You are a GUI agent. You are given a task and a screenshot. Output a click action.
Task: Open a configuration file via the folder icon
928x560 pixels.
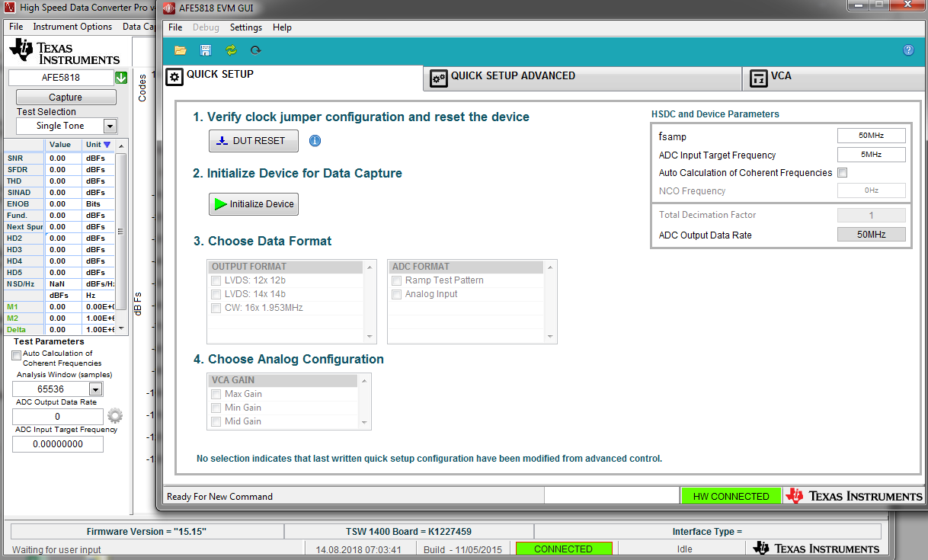tap(181, 50)
